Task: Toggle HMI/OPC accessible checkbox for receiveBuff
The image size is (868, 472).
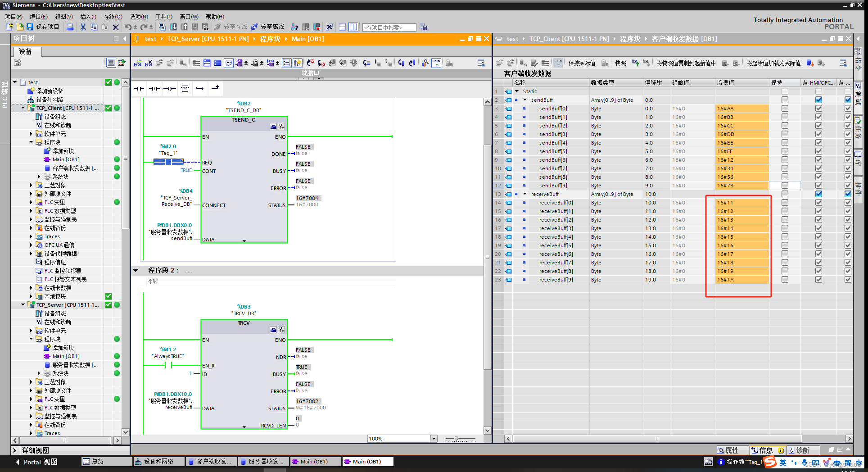Action: (x=818, y=194)
